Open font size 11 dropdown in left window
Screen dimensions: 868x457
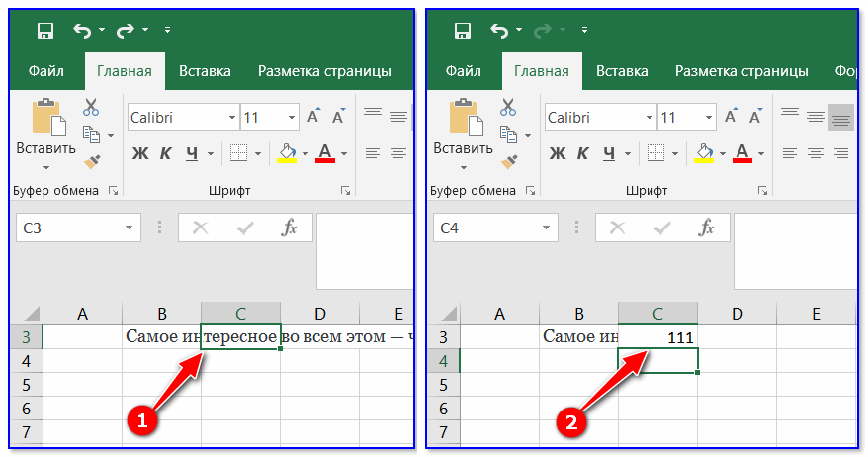(x=292, y=118)
